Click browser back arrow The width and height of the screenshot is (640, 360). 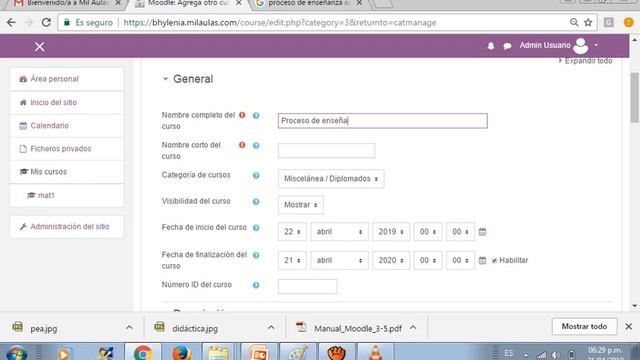pos(11,22)
